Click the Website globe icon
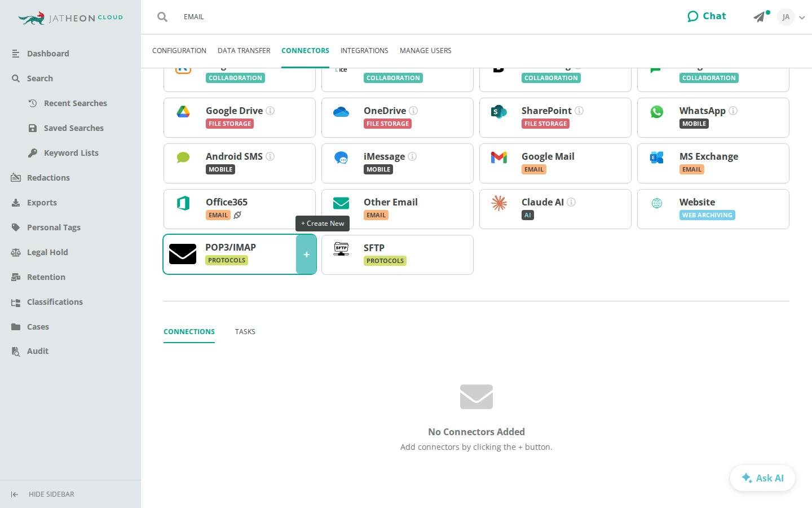 click(657, 203)
